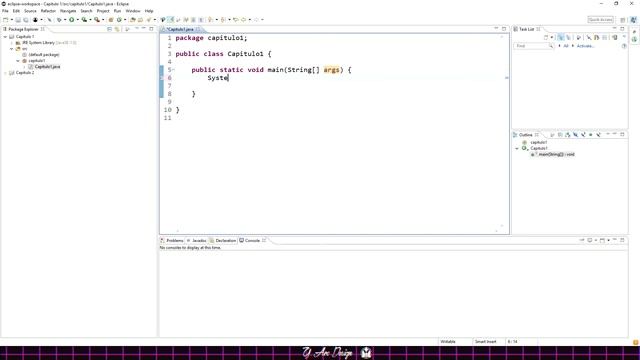Image resolution: width=640 pixels, height=360 pixels.
Task: Click the All link in Task List
Action: coord(566,46)
